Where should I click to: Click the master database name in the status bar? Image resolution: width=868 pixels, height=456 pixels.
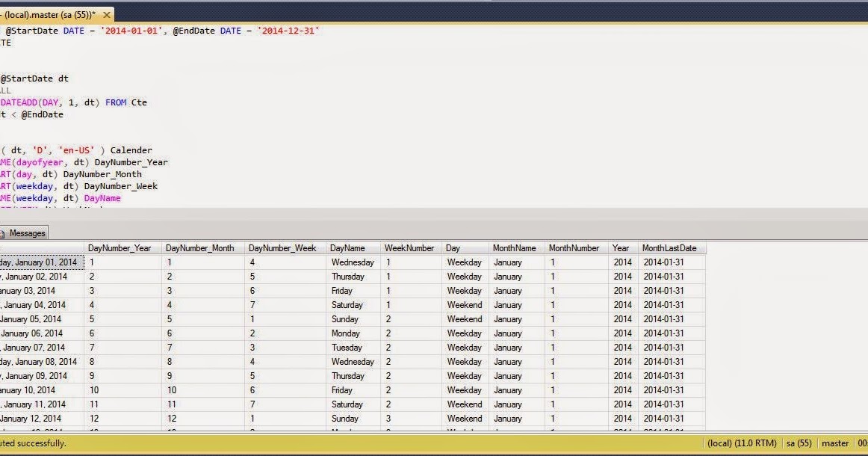pyautogui.click(x=834, y=443)
